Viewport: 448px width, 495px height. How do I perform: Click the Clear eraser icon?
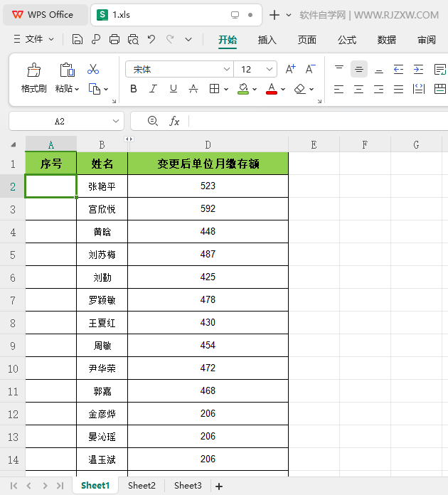299,89
